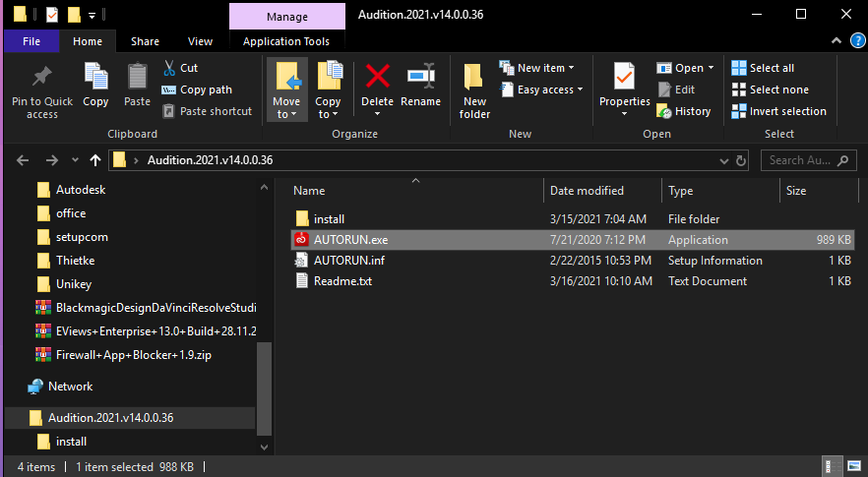Image resolution: width=868 pixels, height=477 pixels.
Task: Click the red Delete icon
Action: point(377,77)
